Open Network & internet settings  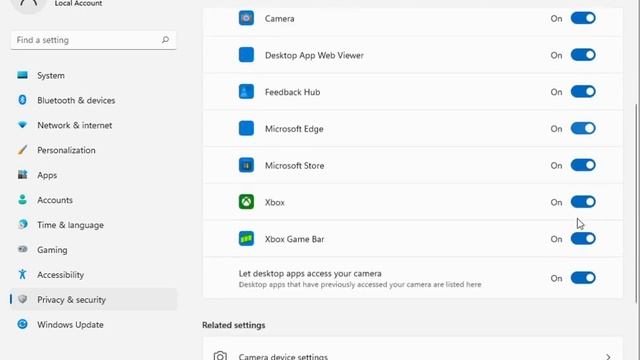click(x=94, y=125)
